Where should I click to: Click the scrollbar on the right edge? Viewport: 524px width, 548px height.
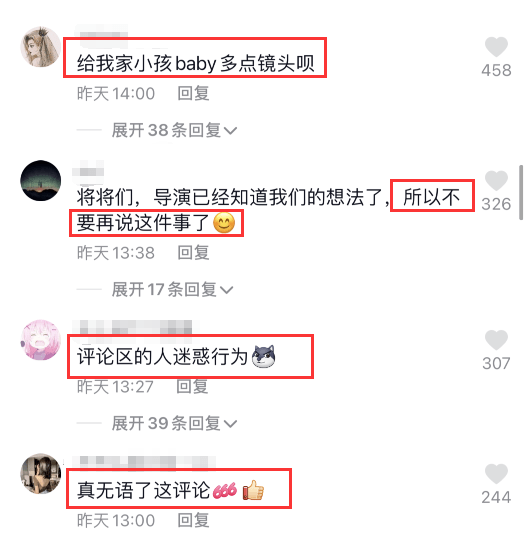521,193
